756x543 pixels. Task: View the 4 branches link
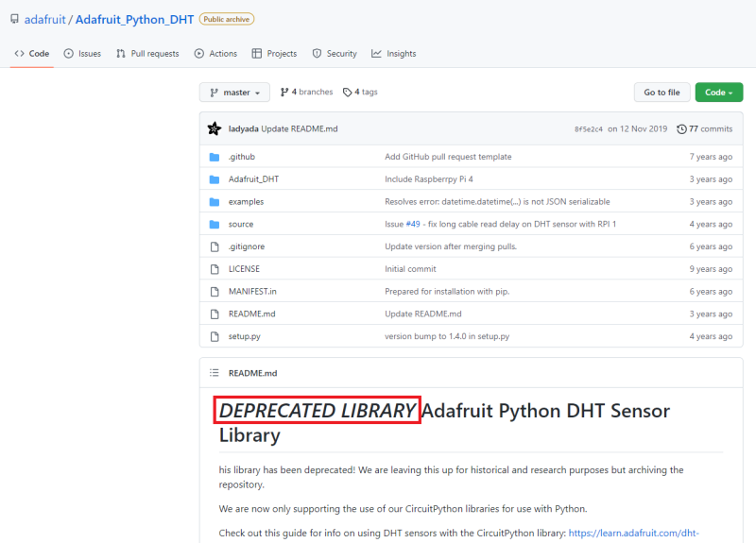pyautogui.click(x=307, y=93)
